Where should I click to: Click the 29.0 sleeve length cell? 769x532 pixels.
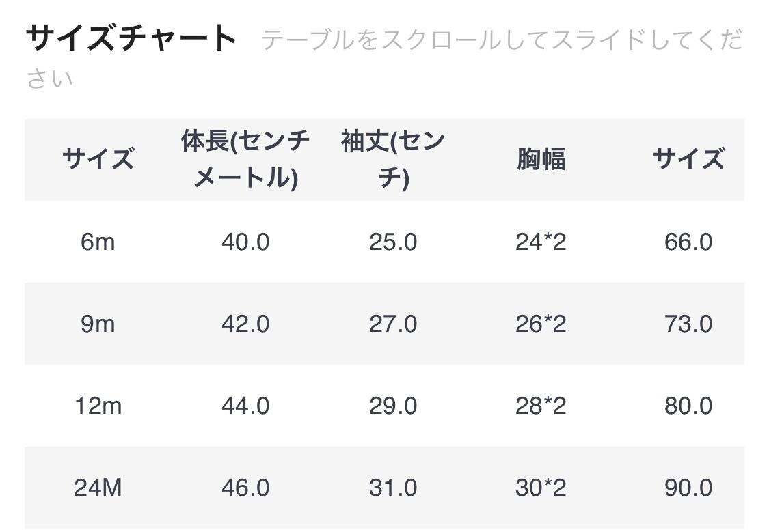[x=393, y=406]
